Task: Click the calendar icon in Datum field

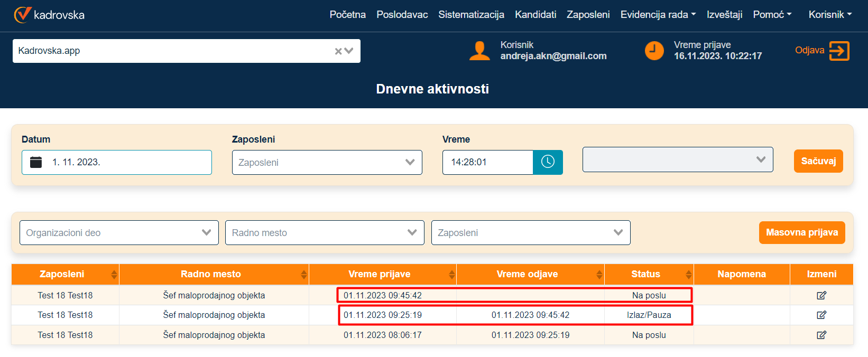Action: click(x=36, y=162)
